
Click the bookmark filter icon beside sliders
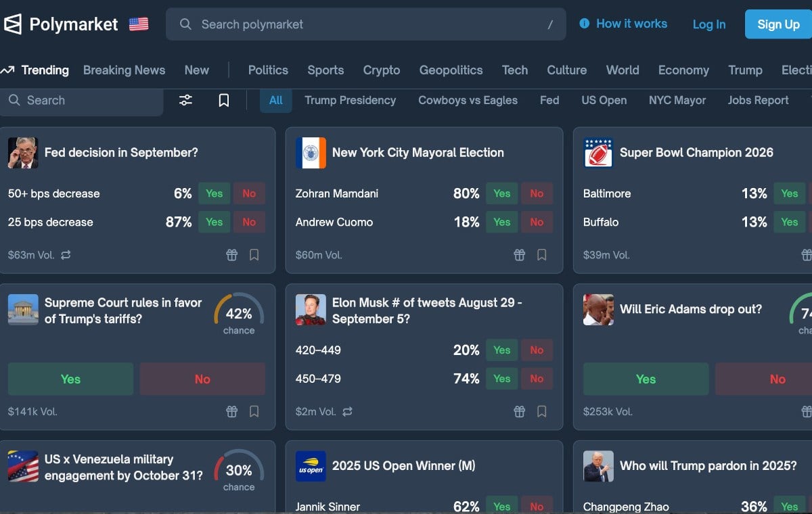point(223,100)
